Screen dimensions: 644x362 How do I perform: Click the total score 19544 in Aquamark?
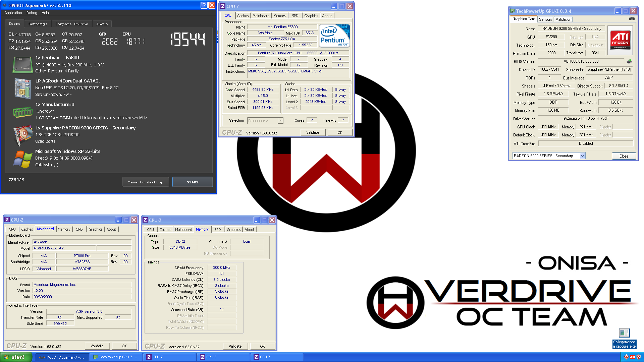click(187, 39)
